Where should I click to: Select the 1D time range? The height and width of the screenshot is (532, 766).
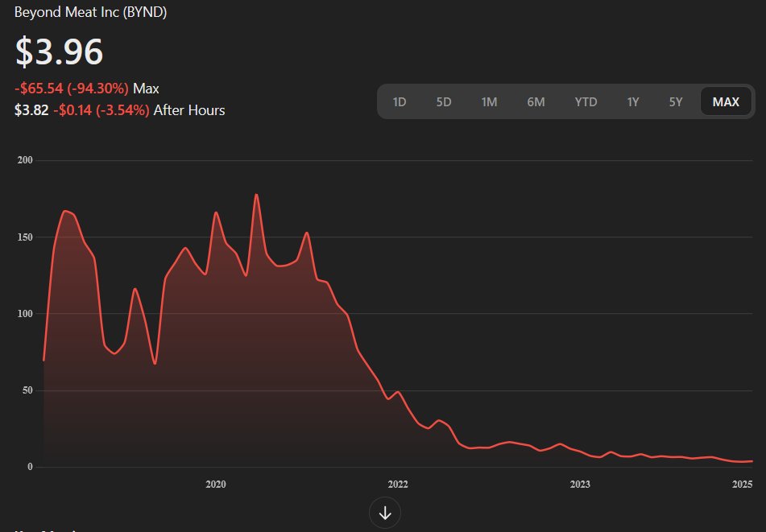[x=400, y=101]
